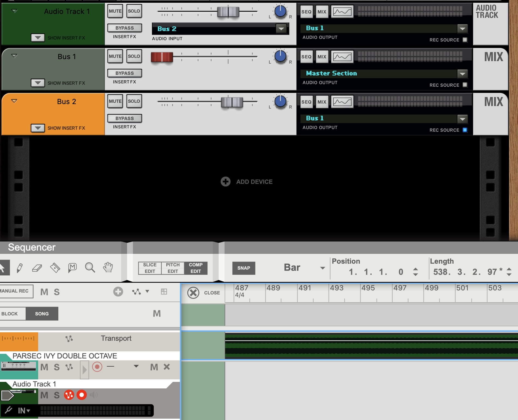Bypass insert FX on Audio Track 1

click(125, 28)
